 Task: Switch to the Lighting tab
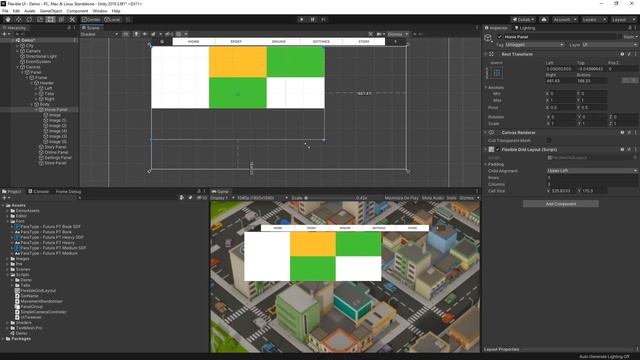525,28
